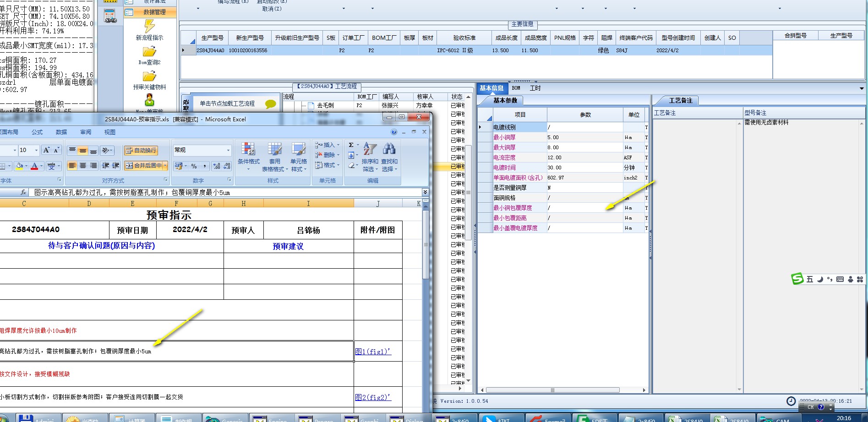
Task: Open the fill color dropdown arrow
Action: pyautogui.click(x=26, y=166)
